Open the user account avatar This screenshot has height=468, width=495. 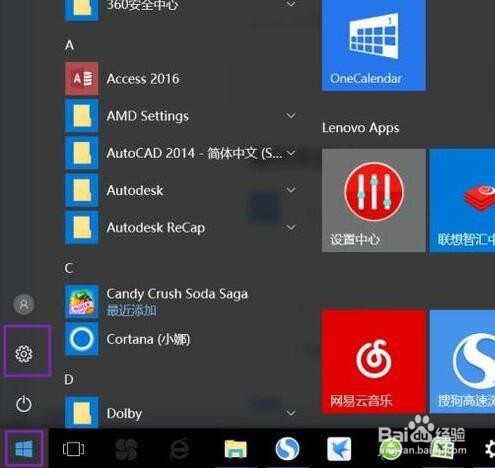coord(24,304)
